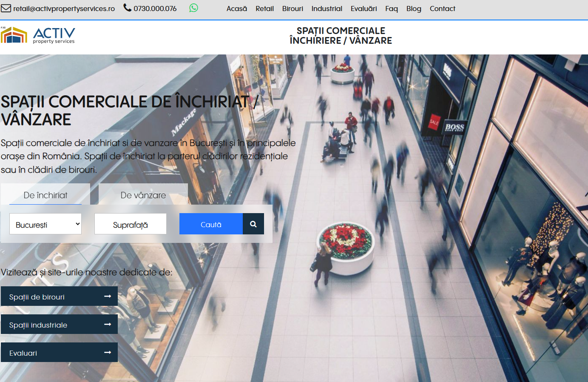Open the Retail menu item
Screen dimensions: 588x382
pyautogui.click(x=264, y=9)
